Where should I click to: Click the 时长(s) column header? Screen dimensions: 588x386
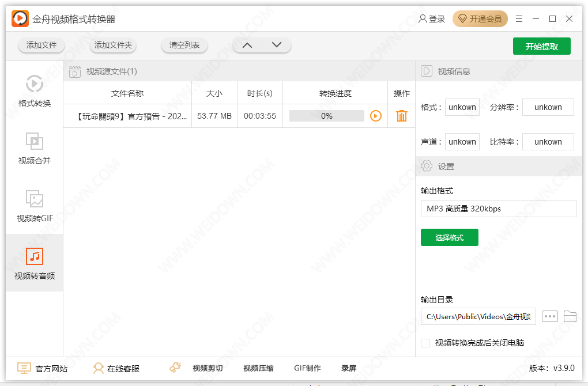point(260,93)
